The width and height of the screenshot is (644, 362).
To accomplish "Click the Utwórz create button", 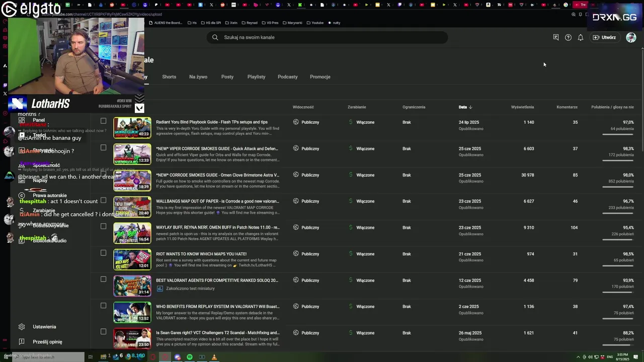I will [x=604, y=37].
